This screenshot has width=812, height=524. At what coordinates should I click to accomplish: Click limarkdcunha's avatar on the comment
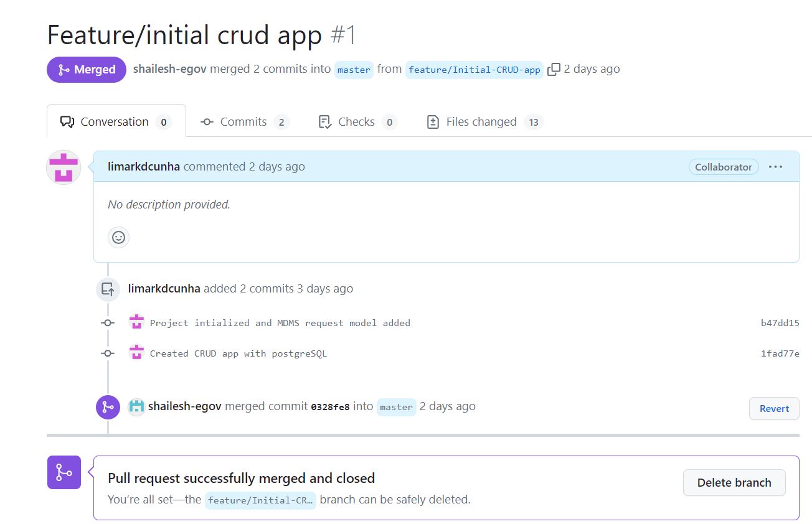(x=63, y=167)
